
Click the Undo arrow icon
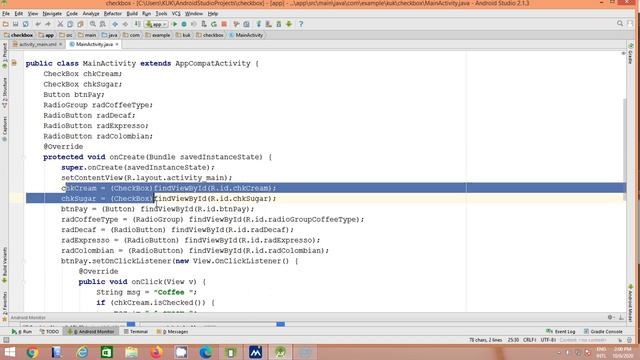[x=38, y=24]
